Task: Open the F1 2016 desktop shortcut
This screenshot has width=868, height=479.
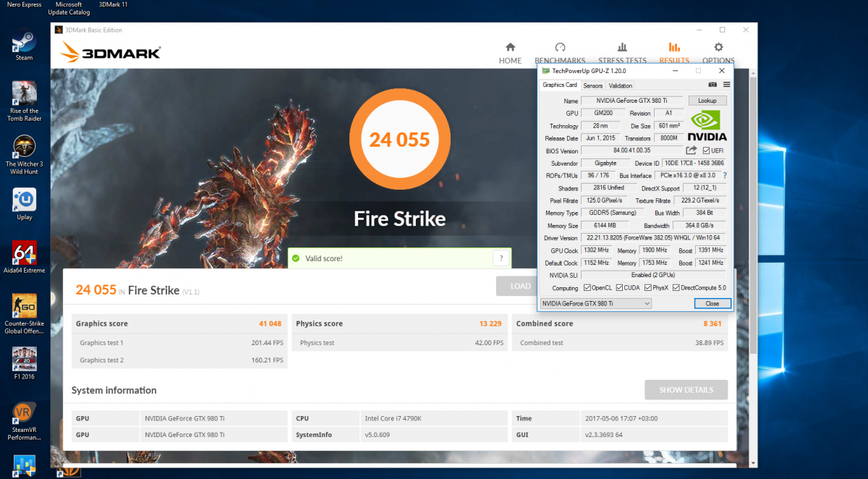Action: (x=24, y=363)
